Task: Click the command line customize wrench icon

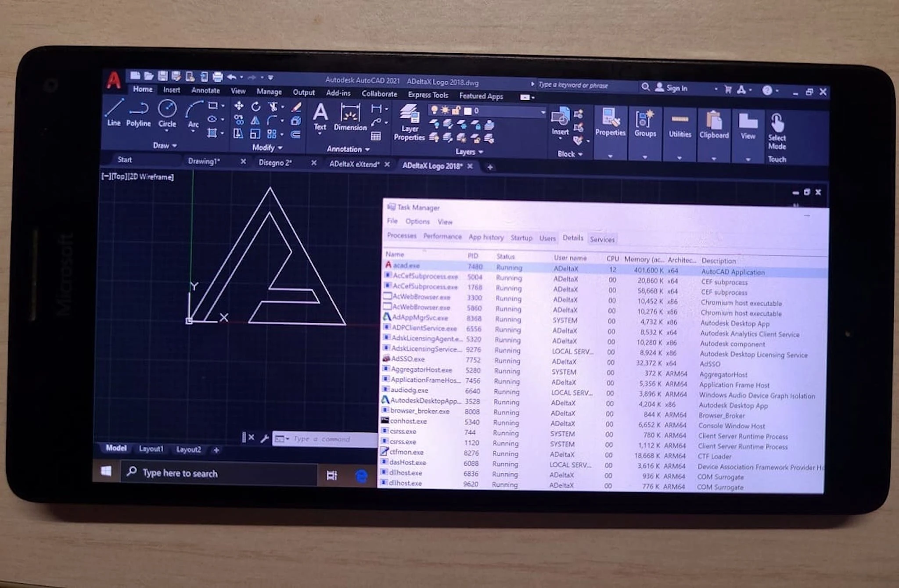Action: click(264, 438)
